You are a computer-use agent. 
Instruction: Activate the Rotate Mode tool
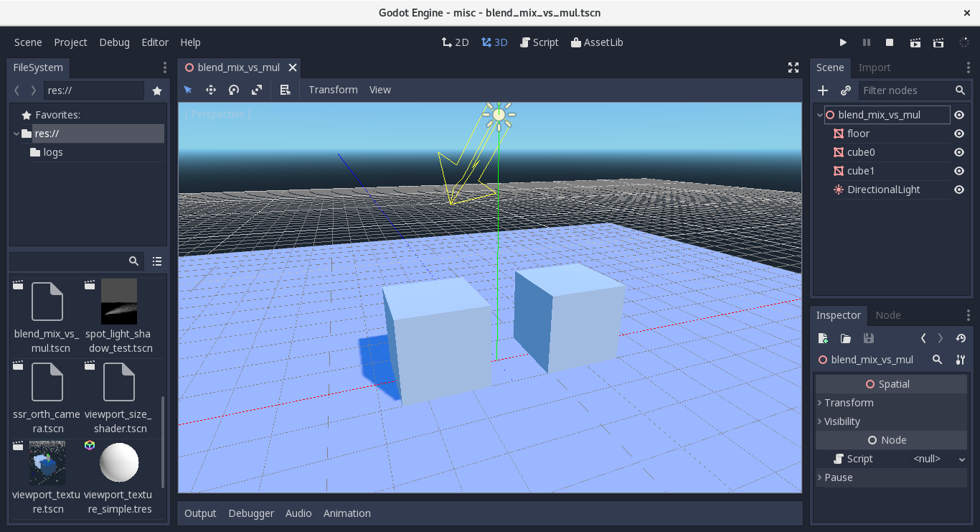coord(234,90)
